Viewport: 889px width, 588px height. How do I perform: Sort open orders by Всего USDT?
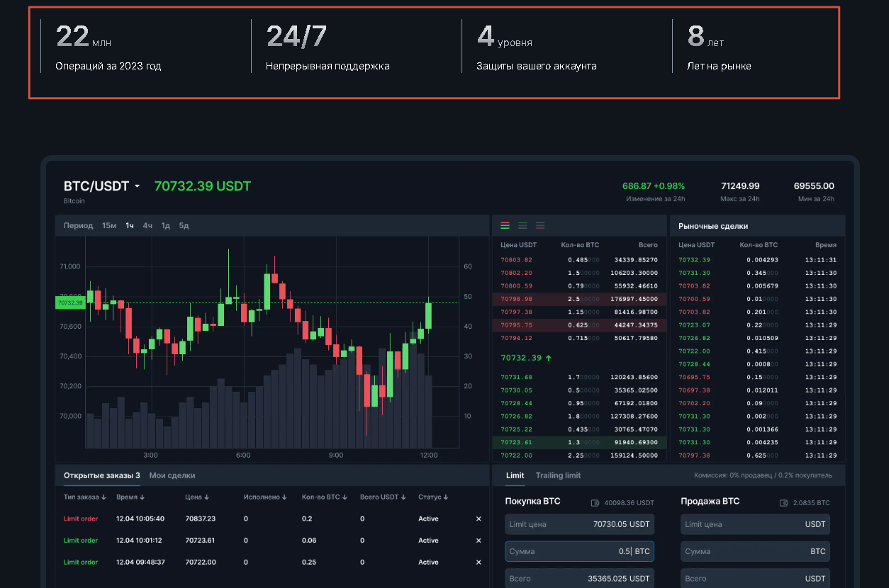point(383,497)
